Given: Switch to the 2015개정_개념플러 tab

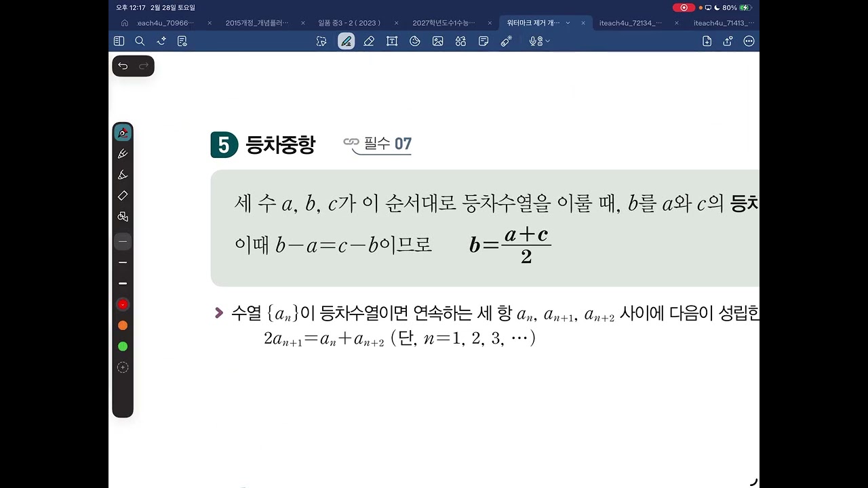Looking at the screenshot, I should point(257,23).
